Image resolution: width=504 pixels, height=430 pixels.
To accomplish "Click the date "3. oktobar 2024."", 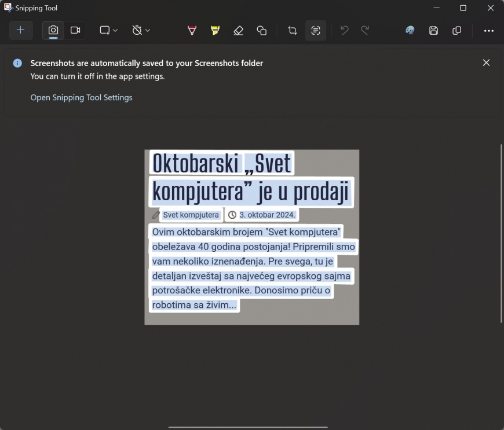I will [x=267, y=215].
